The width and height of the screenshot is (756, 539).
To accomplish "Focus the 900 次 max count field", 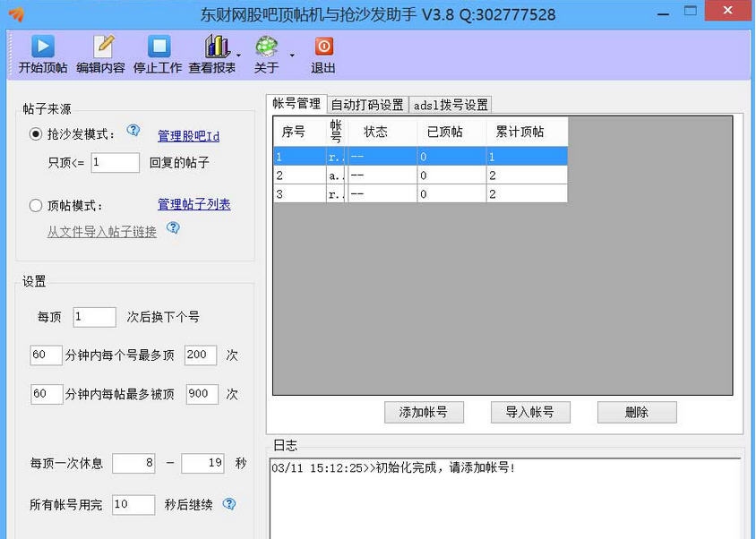I will coord(202,394).
